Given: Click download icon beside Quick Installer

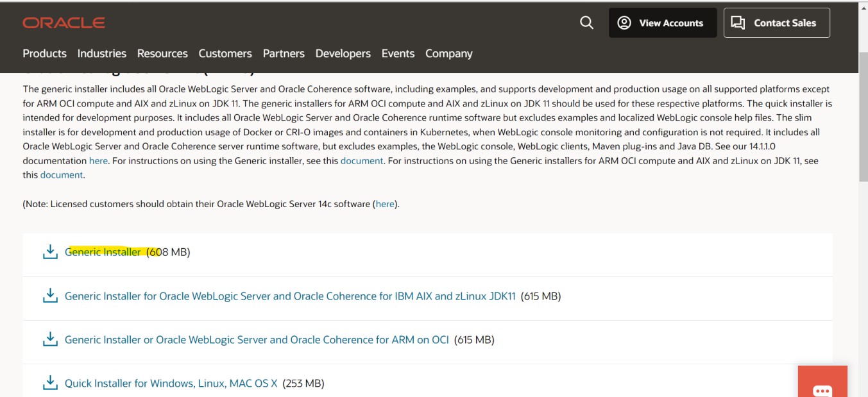Looking at the screenshot, I should [x=50, y=384].
